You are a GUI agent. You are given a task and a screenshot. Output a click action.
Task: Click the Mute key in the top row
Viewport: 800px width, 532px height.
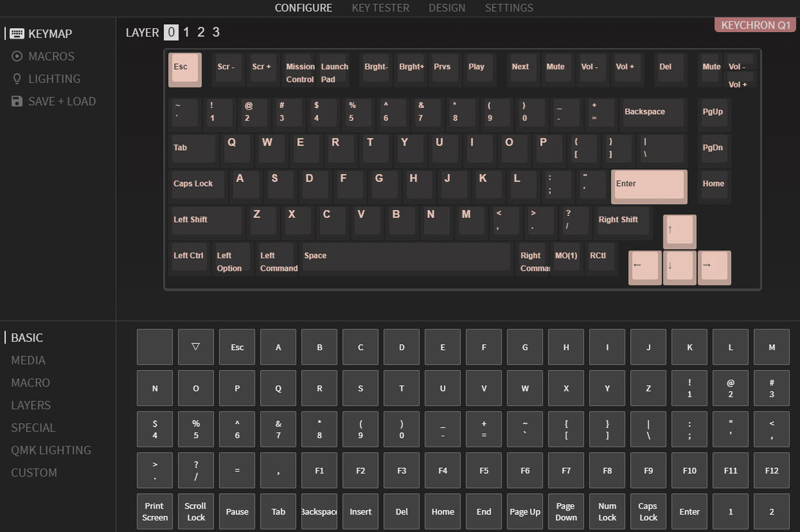tap(557, 67)
